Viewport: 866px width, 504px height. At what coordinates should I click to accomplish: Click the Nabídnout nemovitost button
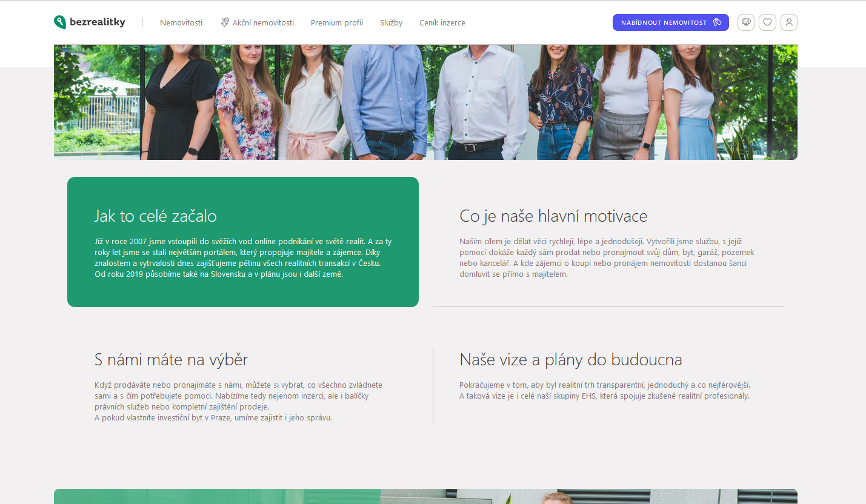(671, 22)
